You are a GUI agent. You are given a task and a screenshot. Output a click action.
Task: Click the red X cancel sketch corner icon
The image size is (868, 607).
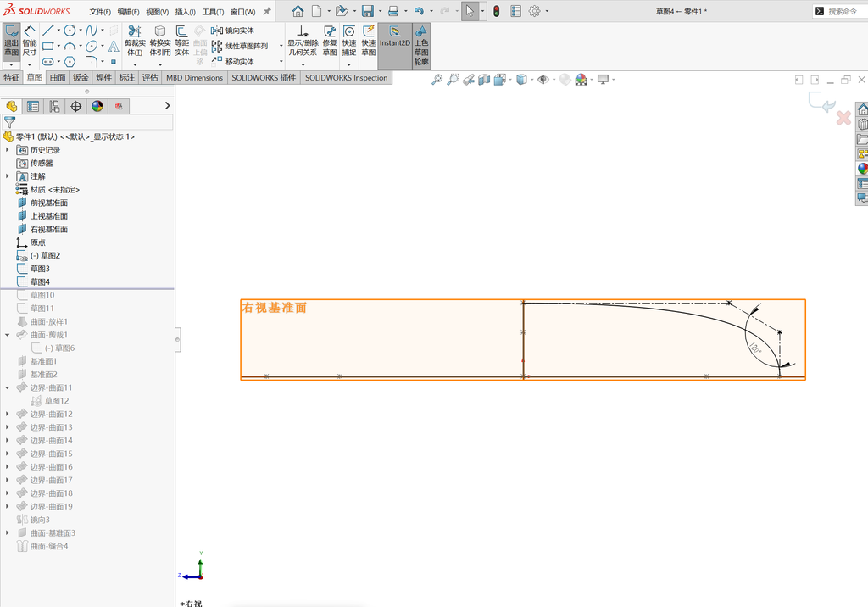843,117
